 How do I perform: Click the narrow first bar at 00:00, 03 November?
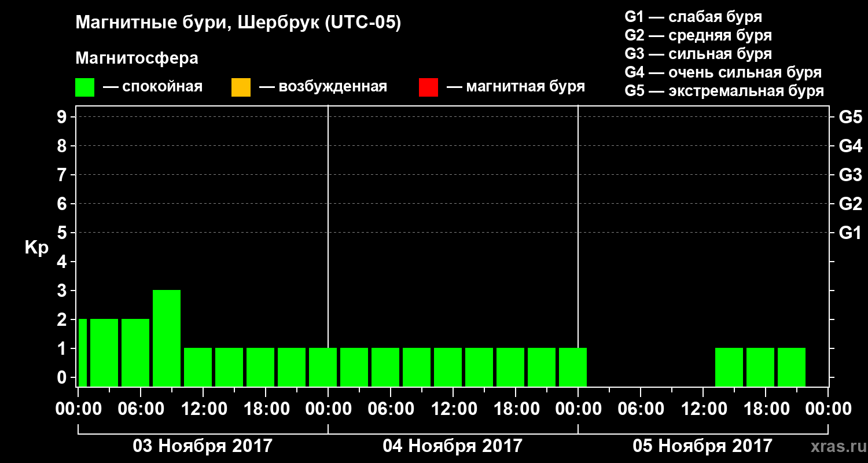83,352
